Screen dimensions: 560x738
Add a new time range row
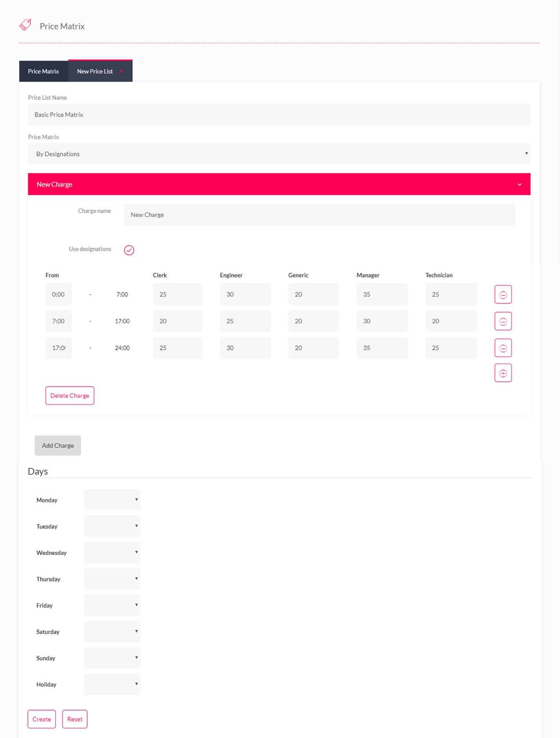(x=503, y=373)
